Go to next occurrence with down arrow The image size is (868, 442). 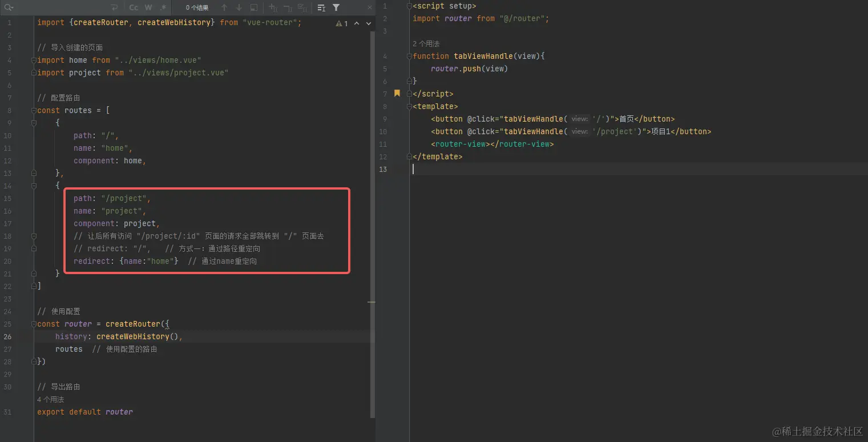coord(239,7)
